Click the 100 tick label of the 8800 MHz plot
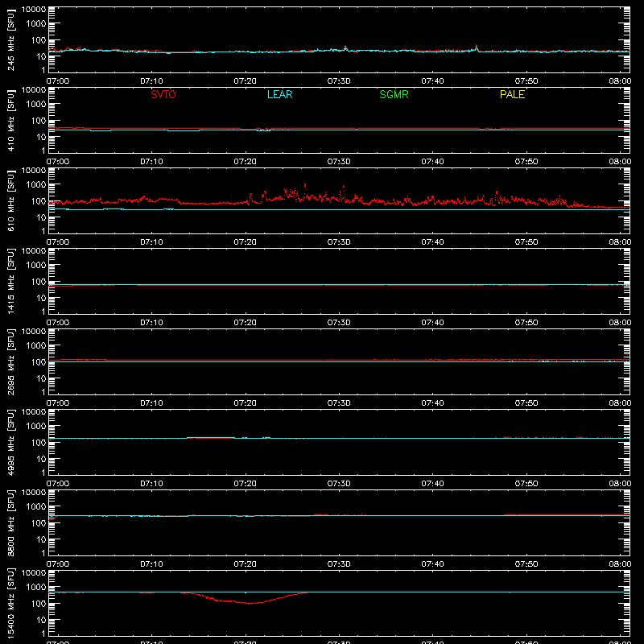 [39, 523]
